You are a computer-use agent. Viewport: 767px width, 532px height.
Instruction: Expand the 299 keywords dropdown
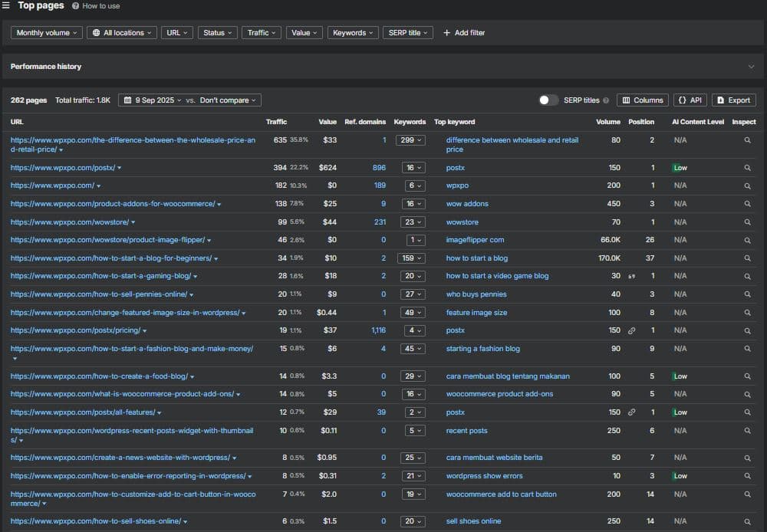[410, 140]
